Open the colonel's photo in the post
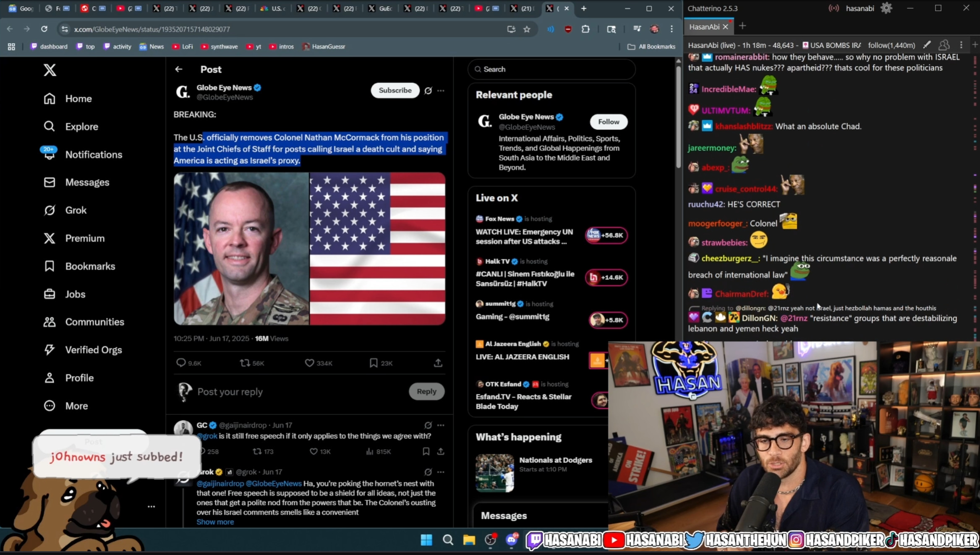Screen dimensions: 980x555 pos(242,248)
